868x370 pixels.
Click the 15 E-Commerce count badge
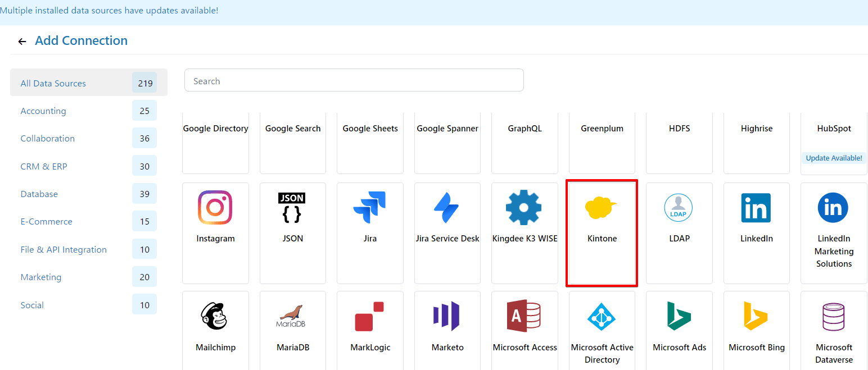point(144,221)
